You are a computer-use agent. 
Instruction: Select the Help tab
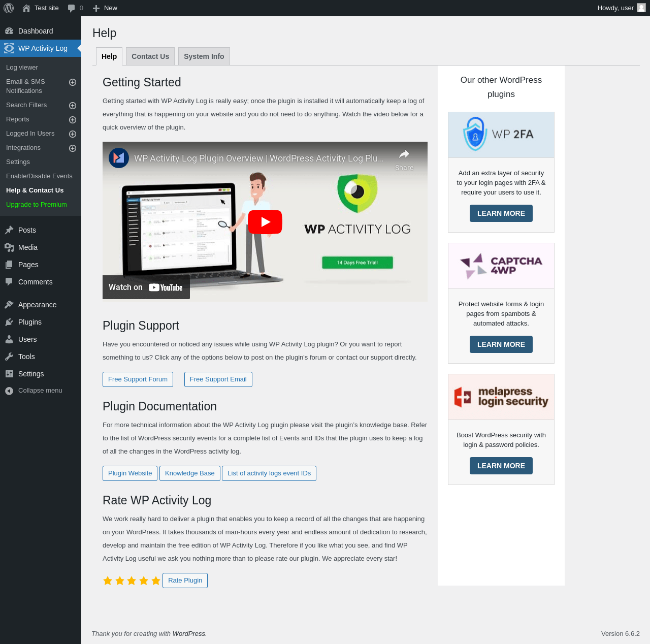(109, 56)
